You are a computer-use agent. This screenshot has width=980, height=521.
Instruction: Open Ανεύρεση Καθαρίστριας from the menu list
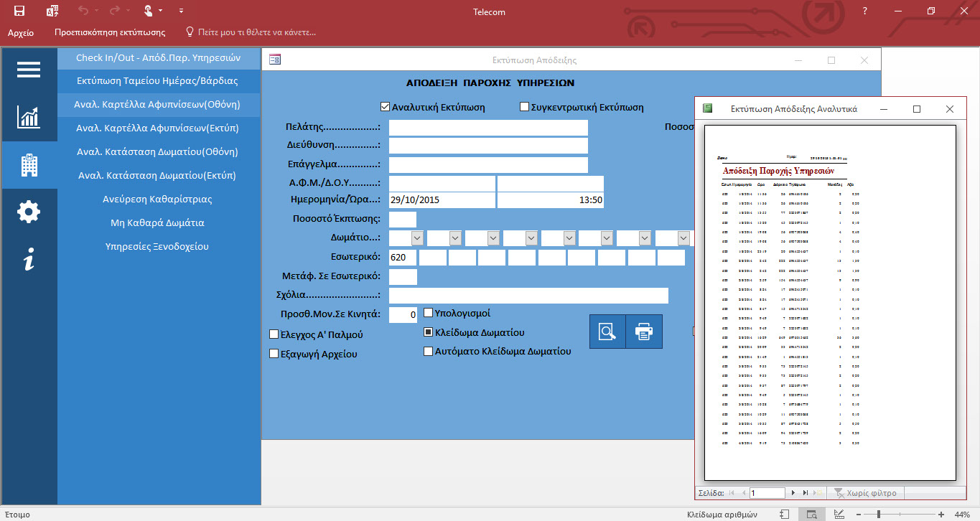[x=157, y=199]
